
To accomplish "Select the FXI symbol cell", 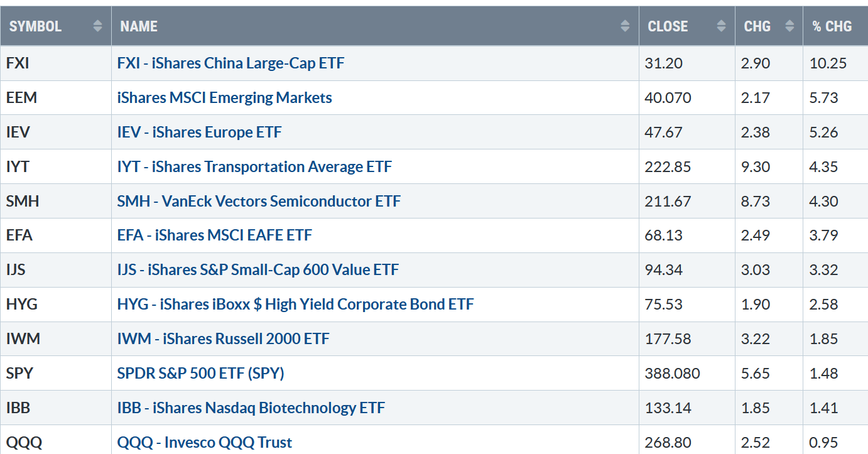I will (56, 63).
